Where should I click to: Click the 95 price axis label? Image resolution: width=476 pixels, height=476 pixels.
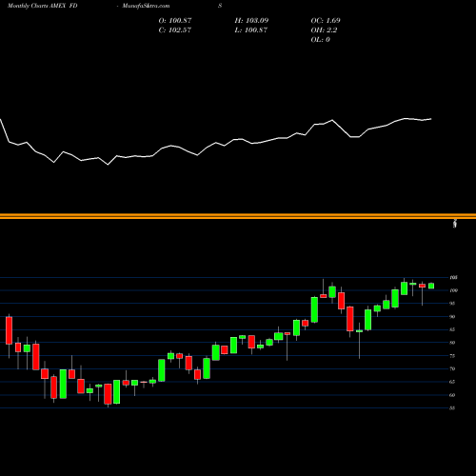point(452,304)
